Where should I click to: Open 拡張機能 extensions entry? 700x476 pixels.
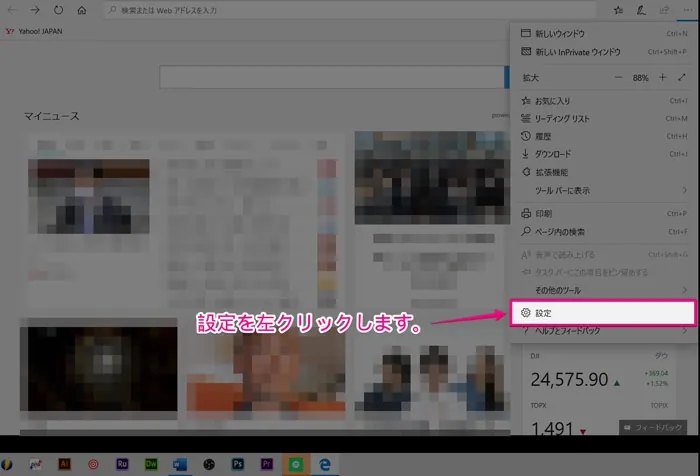click(604, 172)
